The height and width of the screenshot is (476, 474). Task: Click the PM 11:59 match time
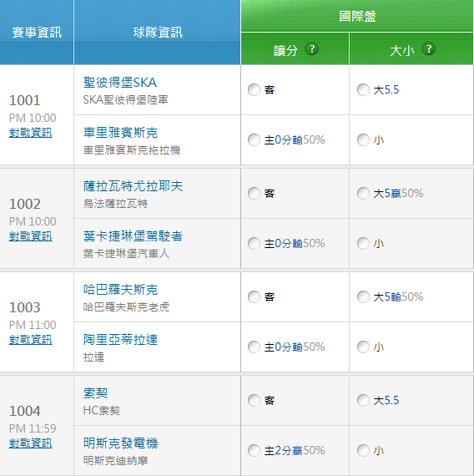coord(33,428)
